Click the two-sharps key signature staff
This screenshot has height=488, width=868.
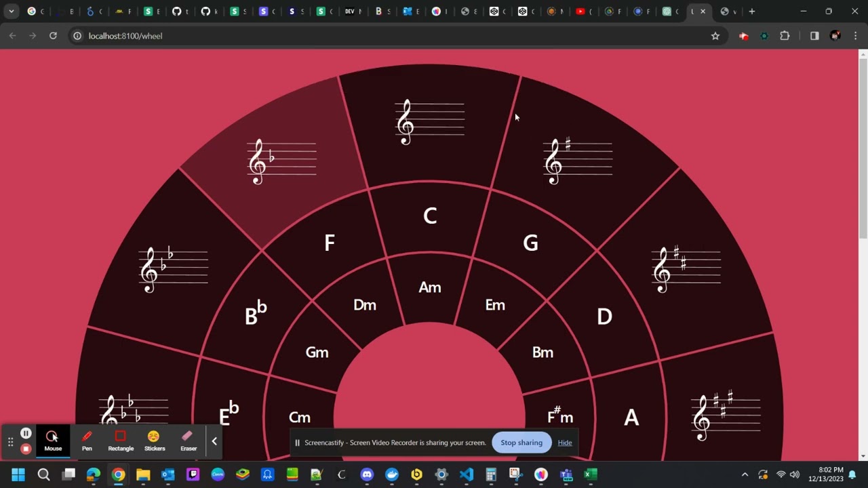point(686,269)
